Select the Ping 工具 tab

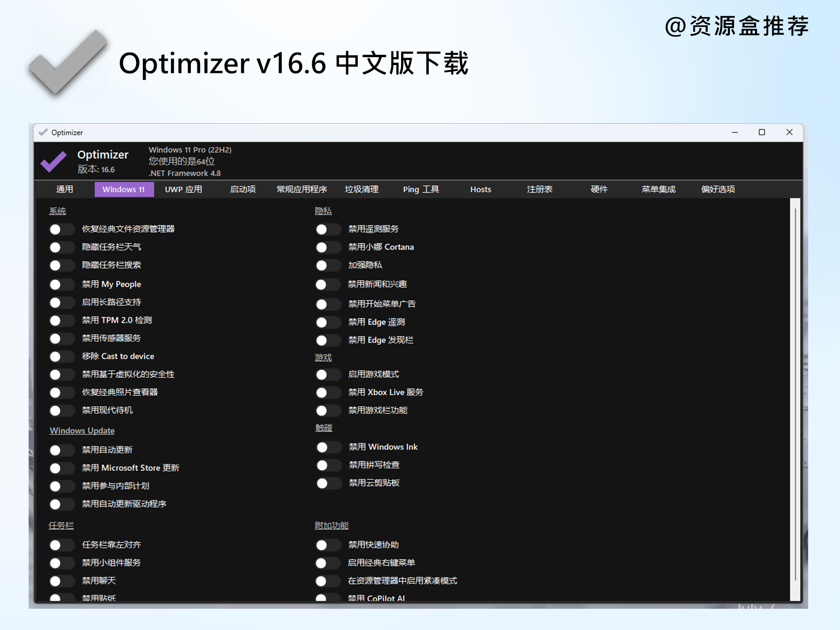tap(420, 189)
